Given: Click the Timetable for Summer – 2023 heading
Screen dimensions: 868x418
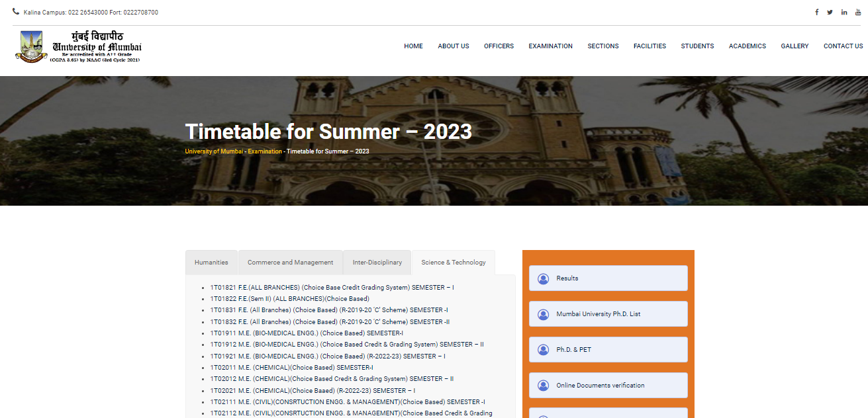Looking at the screenshot, I should [x=328, y=132].
